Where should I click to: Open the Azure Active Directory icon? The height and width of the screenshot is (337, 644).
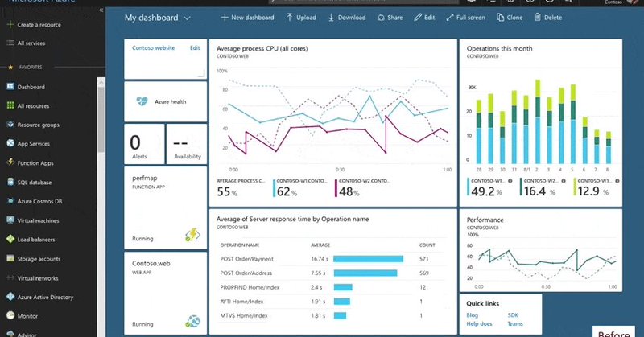[x=10, y=296]
